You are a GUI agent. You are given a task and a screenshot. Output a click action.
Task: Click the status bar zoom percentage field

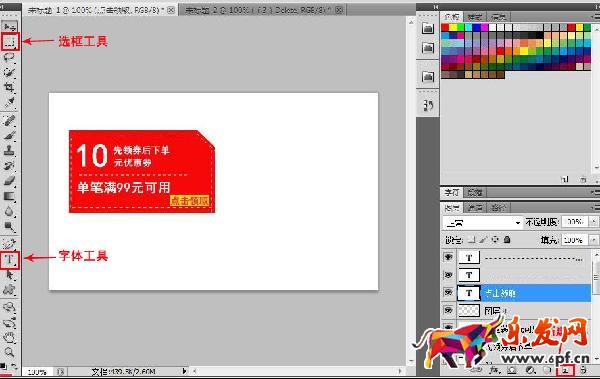[x=38, y=372]
